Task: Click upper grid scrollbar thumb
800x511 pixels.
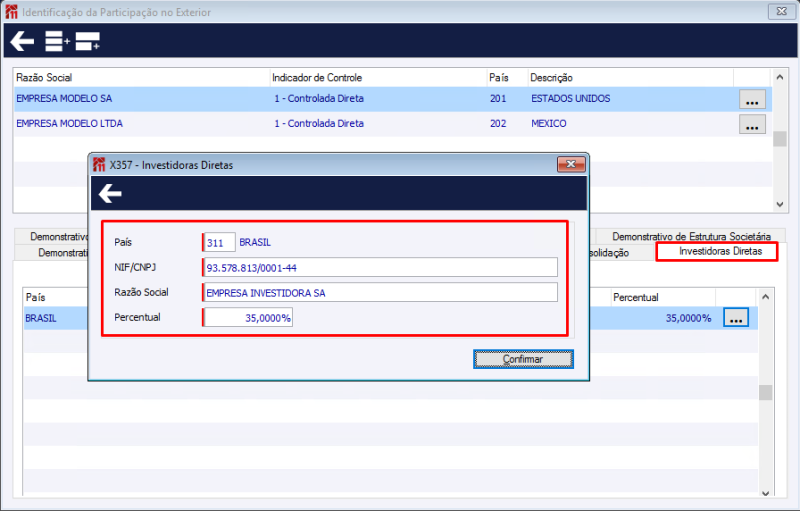Action: coord(779,139)
